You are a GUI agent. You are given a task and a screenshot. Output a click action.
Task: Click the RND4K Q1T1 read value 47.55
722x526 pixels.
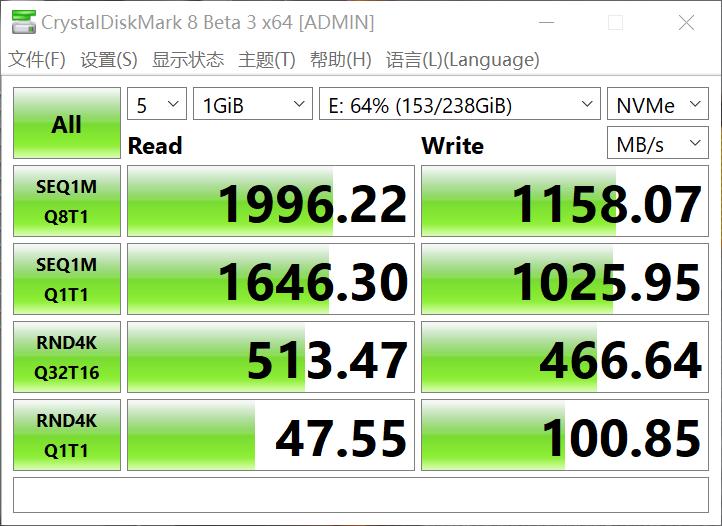271,435
